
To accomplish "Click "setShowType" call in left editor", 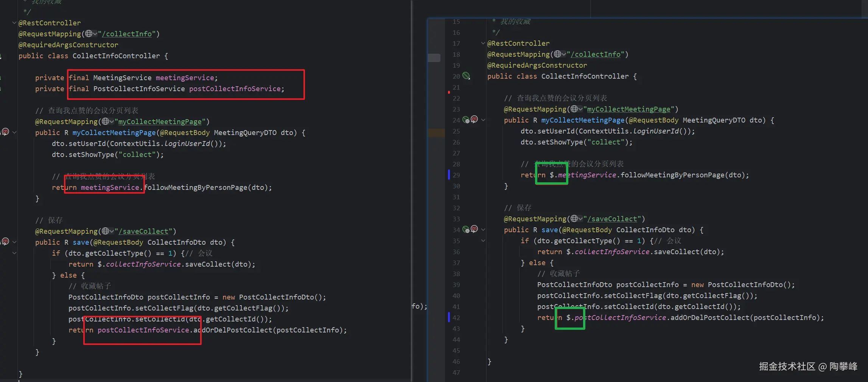I will [91, 155].
